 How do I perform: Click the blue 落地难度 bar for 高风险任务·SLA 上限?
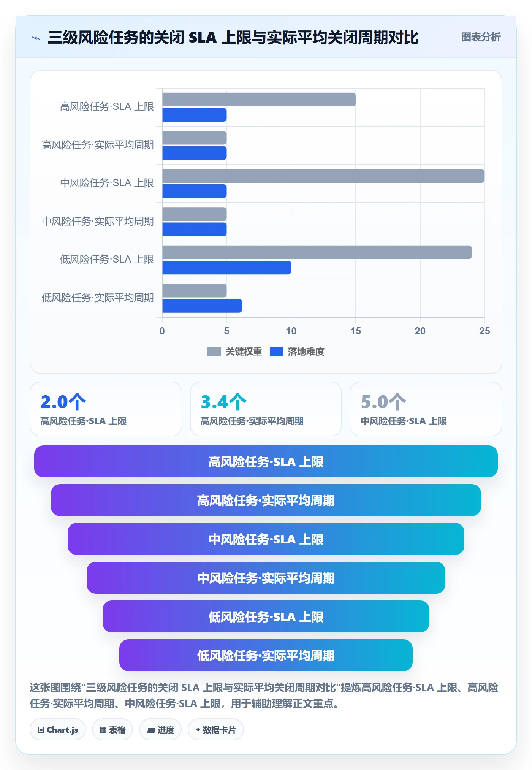click(x=195, y=115)
